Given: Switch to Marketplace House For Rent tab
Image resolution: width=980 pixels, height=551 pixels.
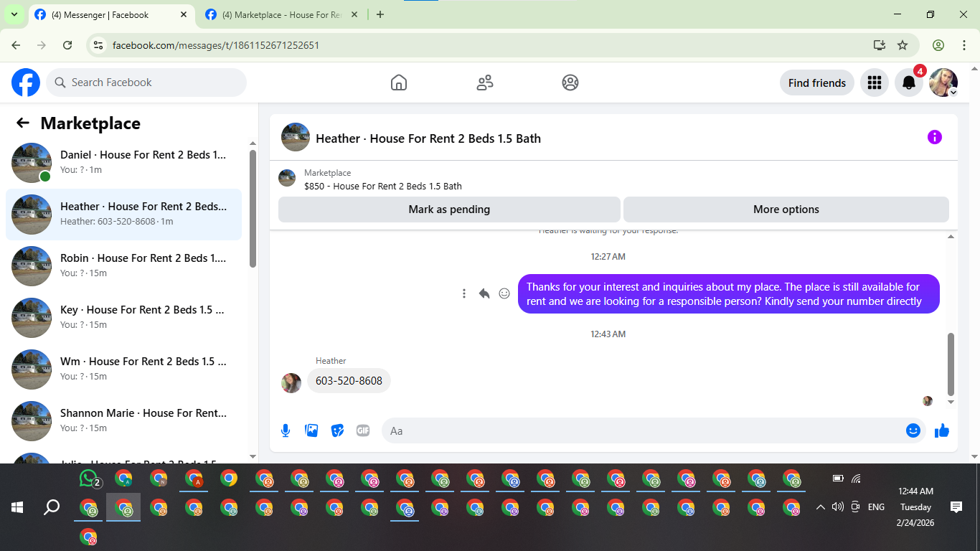Looking at the screenshot, I should tap(281, 14).
